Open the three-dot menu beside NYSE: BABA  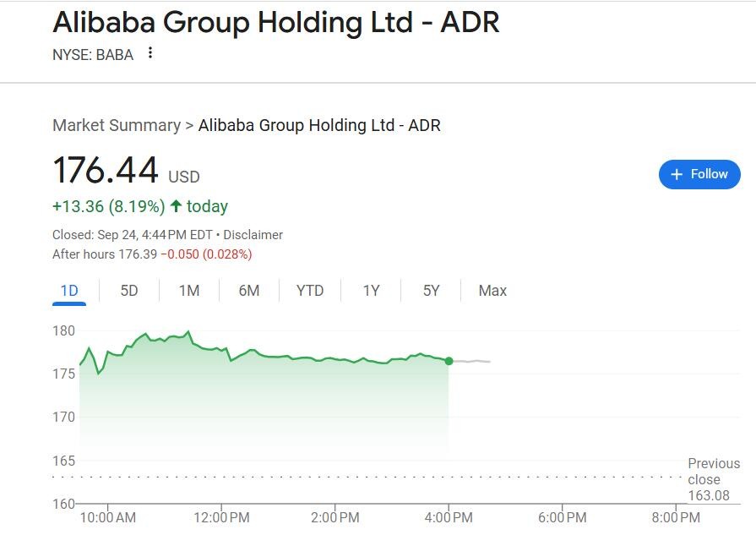(150, 53)
